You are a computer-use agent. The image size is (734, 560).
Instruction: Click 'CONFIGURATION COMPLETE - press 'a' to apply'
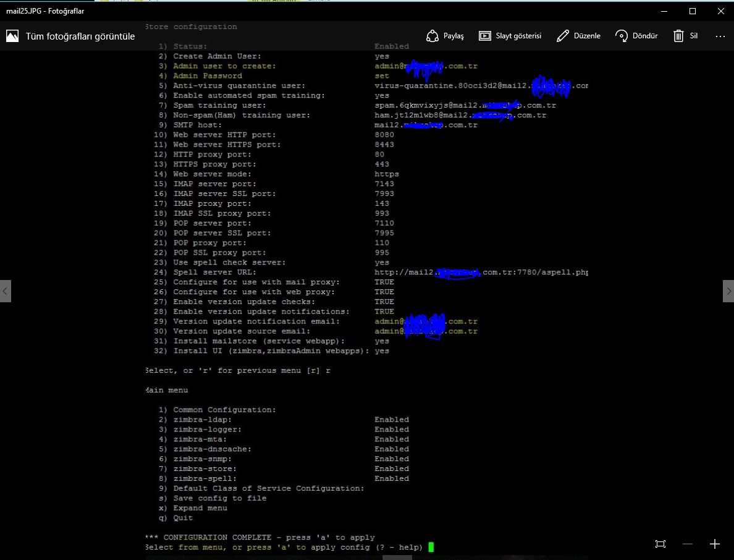pos(269,538)
